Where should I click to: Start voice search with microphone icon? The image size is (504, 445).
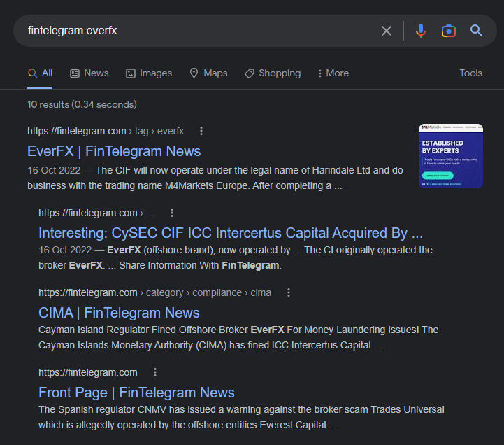coord(420,31)
